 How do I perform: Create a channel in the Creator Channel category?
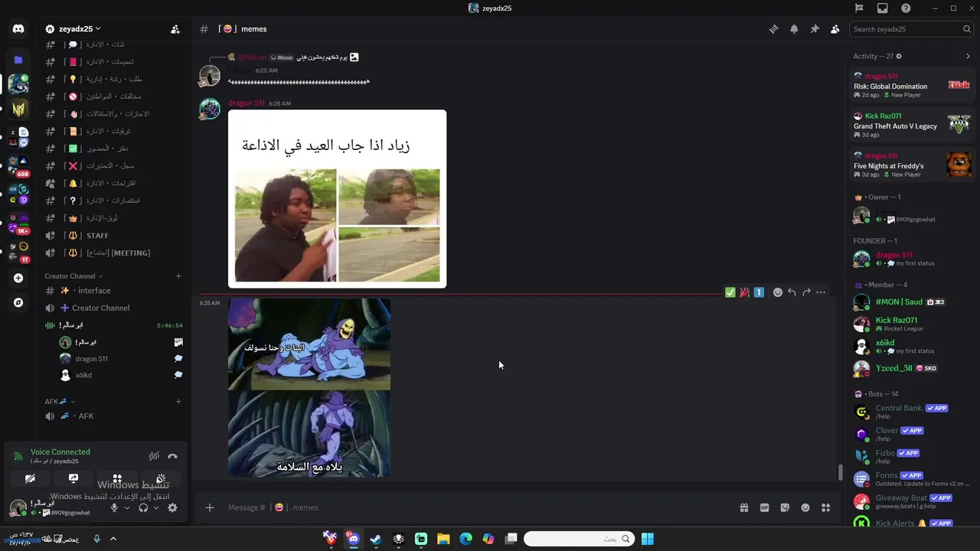[x=178, y=276]
